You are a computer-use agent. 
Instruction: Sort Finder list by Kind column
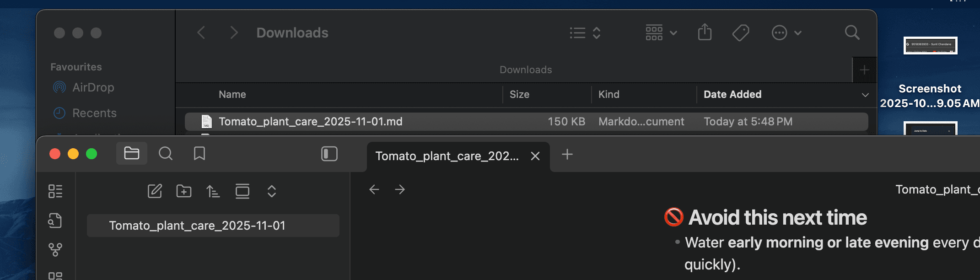(x=608, y=95)
